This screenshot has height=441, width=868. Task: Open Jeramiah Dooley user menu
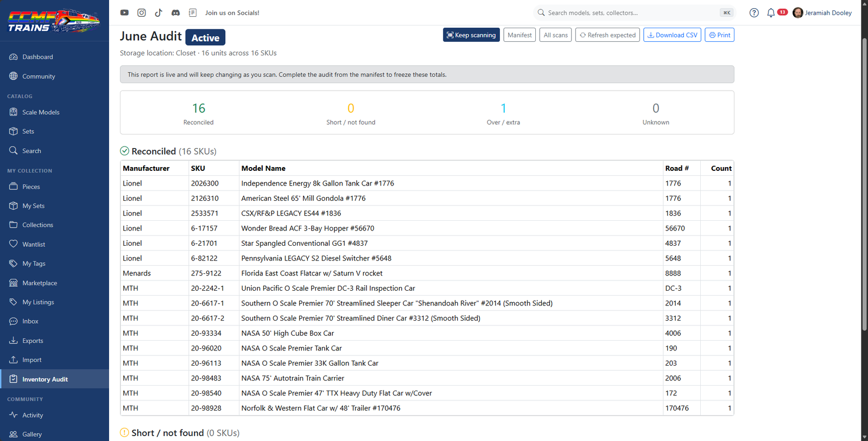pyautogui.click(x=822, y=12)
